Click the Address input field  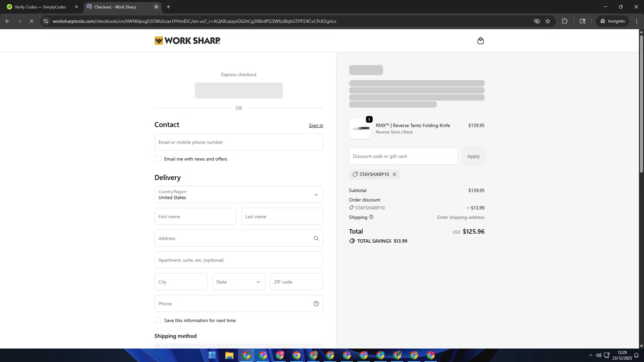point(239,238)
